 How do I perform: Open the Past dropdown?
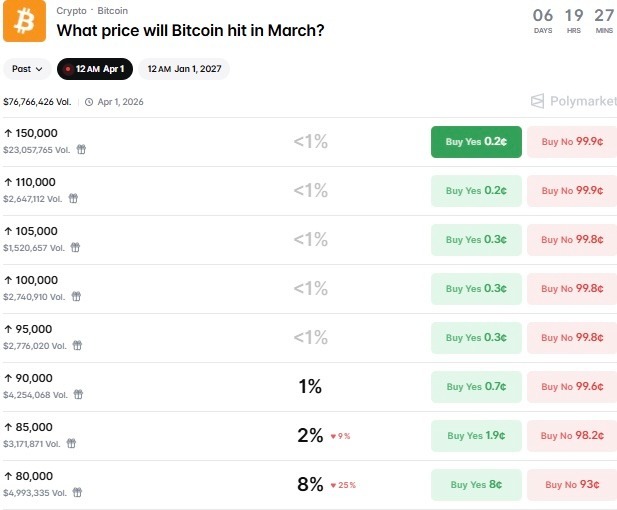pyautogui.click(x=28, y=69)
